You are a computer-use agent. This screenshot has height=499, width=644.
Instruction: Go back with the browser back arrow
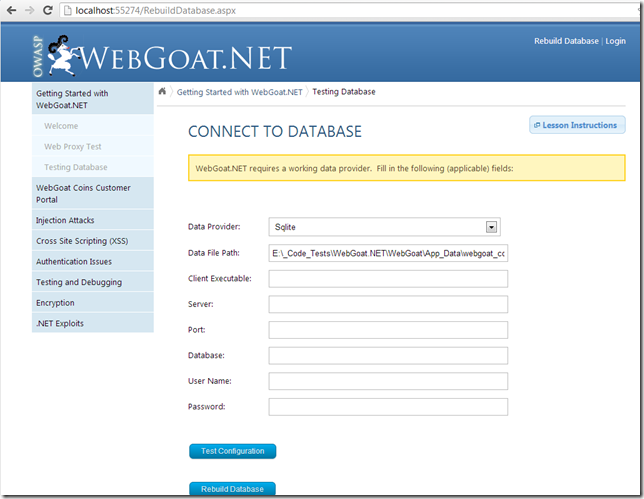click(x=11, y=10)
